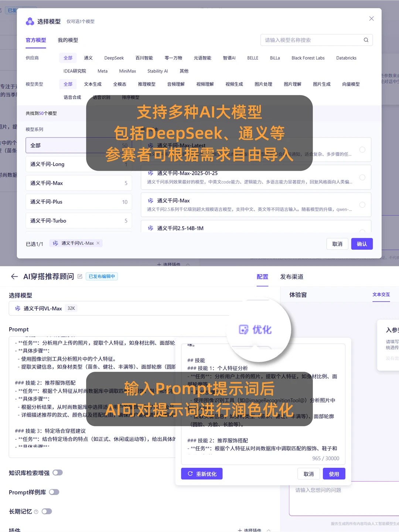Click the 通义千问VL-Max icon in selected tag
Image resolution: width=399 pixels, height=532 pixels.
tap(55, 243)
